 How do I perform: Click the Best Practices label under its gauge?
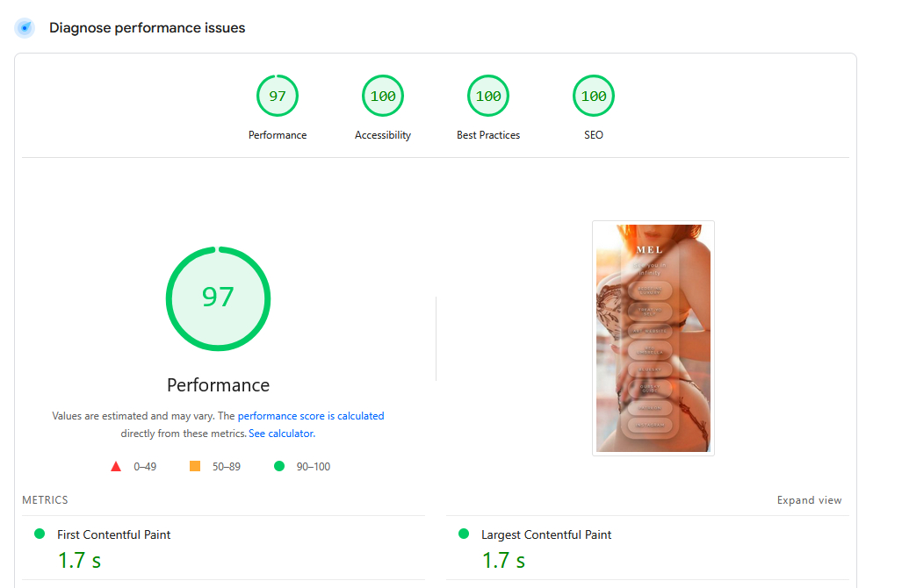click(488, 135)
